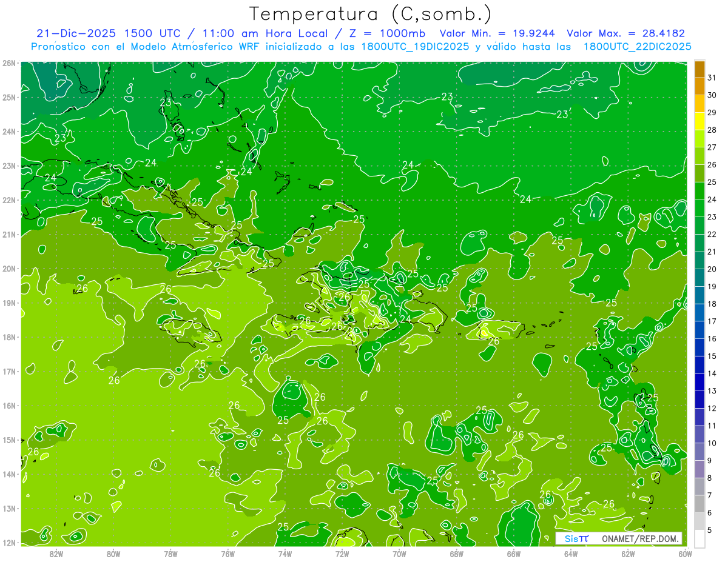Click the 72W longitude axis label
This screenshot has height=562, width=728.
[x=342, y=554]
